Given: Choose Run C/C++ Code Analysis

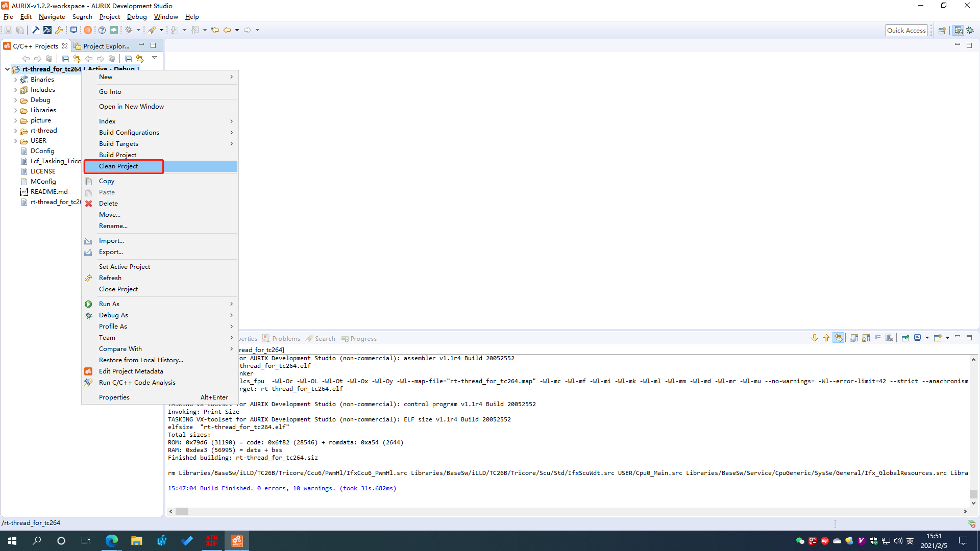Looking at the screenshot, I should pyautogui.click(x=160, y=383).
